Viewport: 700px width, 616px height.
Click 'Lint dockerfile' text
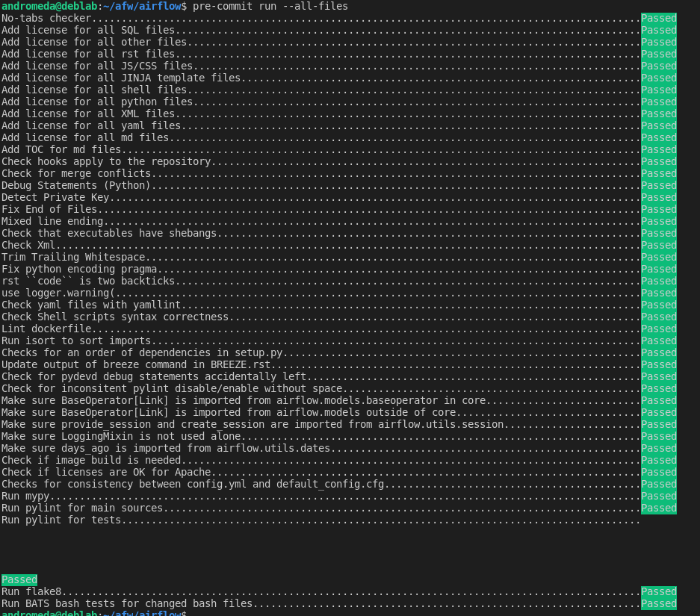pos(46,329)
